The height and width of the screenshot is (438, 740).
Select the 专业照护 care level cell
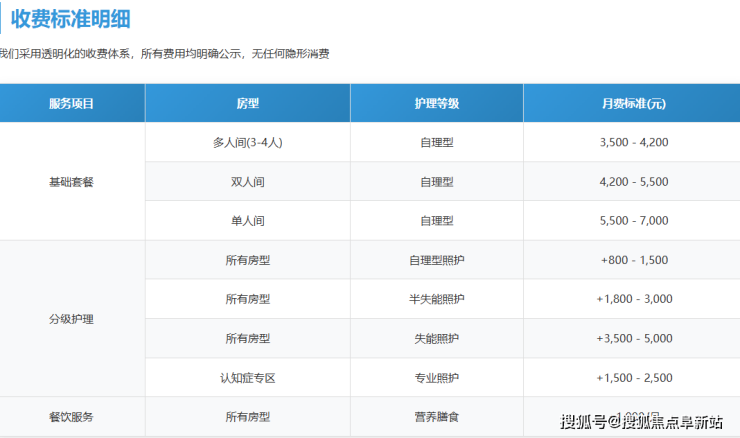pyautogui.click(x=436, y=378)
